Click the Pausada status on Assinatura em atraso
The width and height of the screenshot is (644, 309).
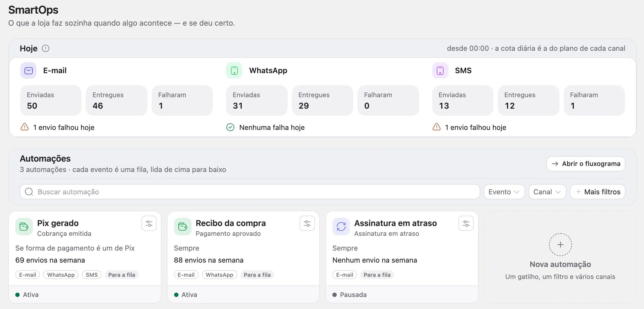pos(350,295)
